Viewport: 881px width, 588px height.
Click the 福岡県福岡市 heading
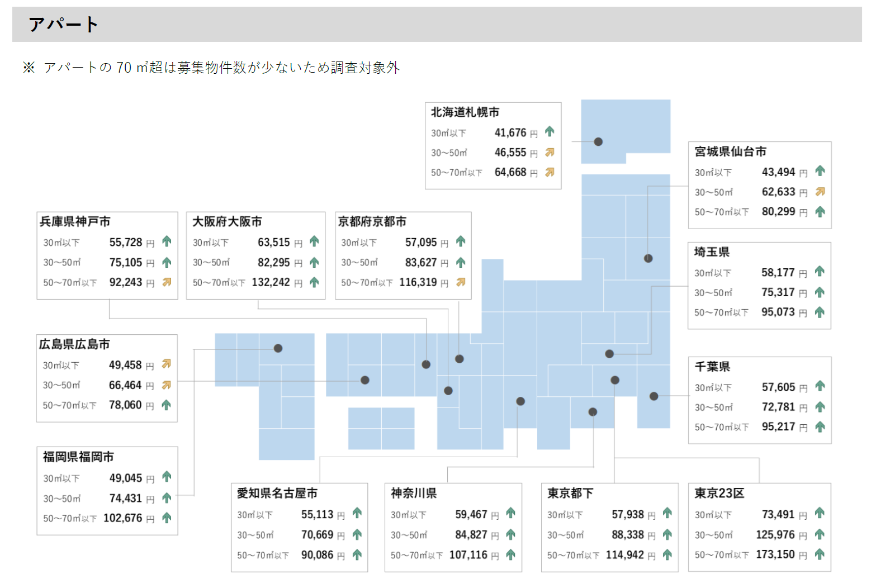[78, 457]
